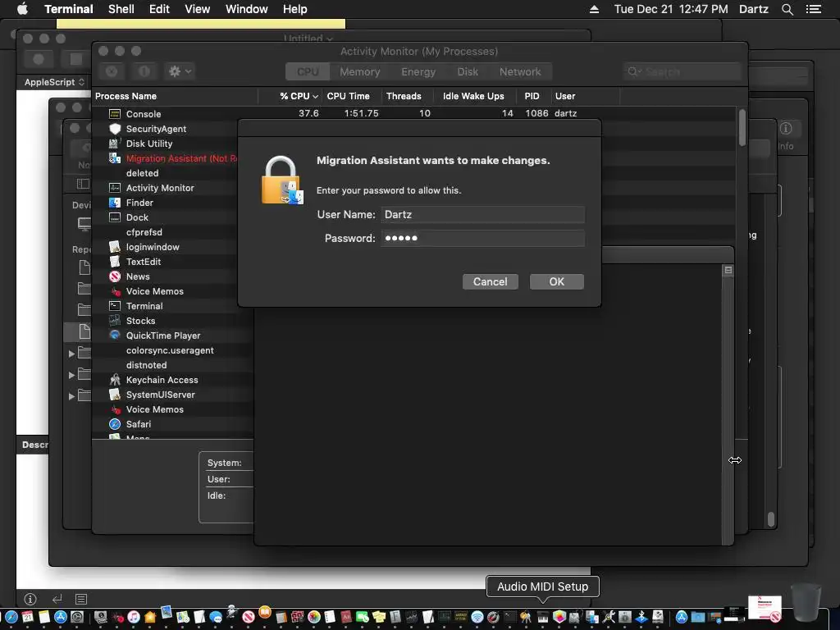Select the loginwindow process row
Image resolution: width=840 pixels, height=630 pixels.
click(x=165, y=247)
